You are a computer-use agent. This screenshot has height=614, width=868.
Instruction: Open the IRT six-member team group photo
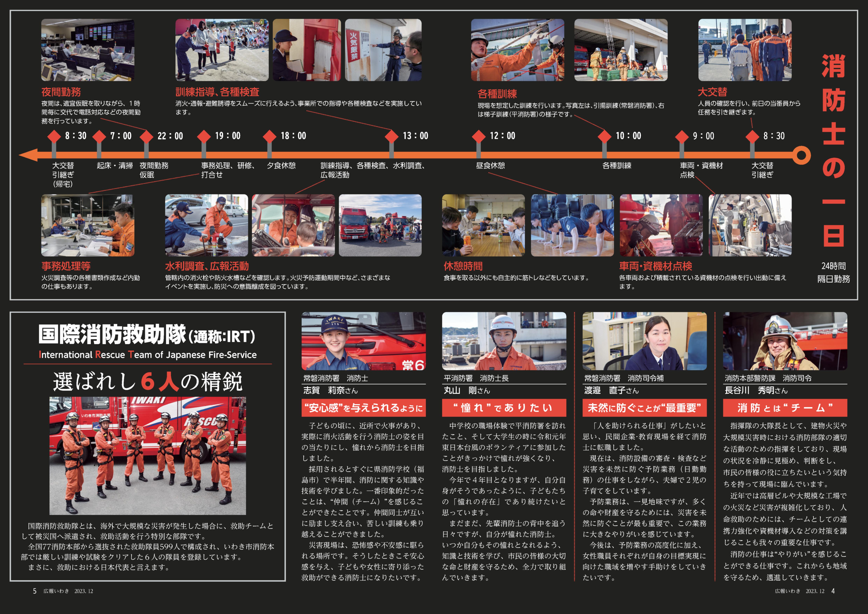coord(147,456)
